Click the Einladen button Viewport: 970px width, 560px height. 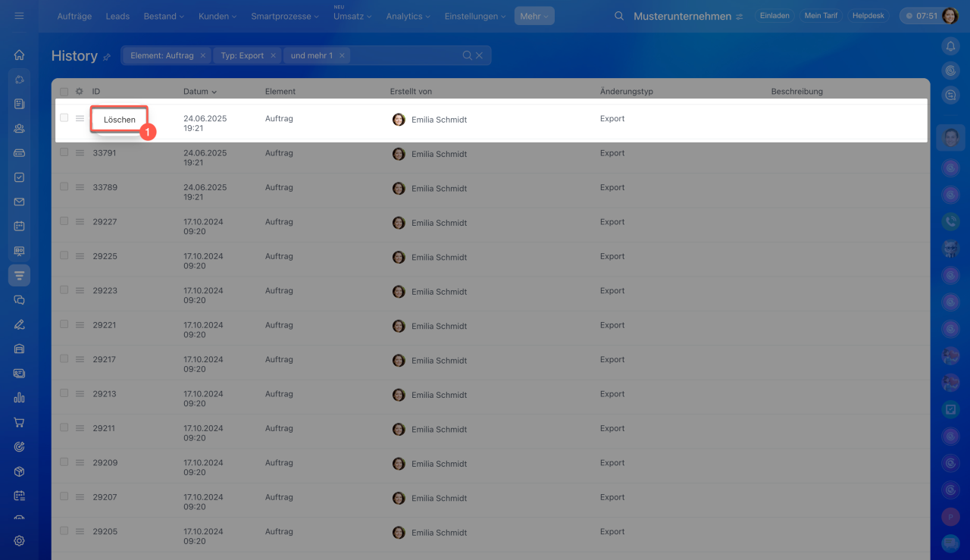pyautogui.click(x=774, y=16)
